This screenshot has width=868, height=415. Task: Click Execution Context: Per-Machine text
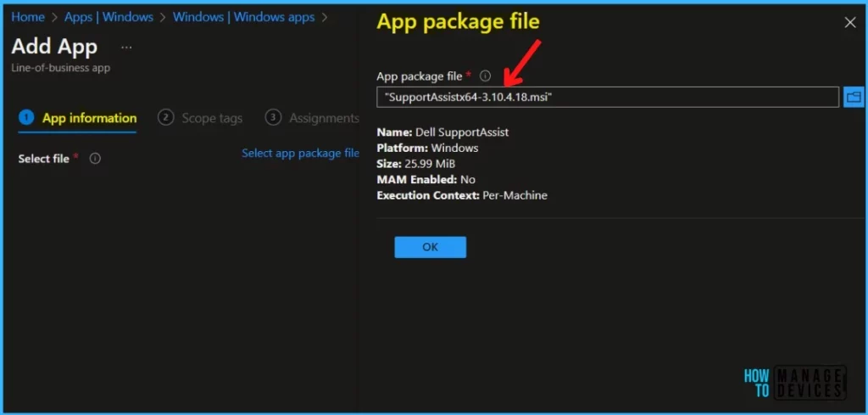click(462, 195)
